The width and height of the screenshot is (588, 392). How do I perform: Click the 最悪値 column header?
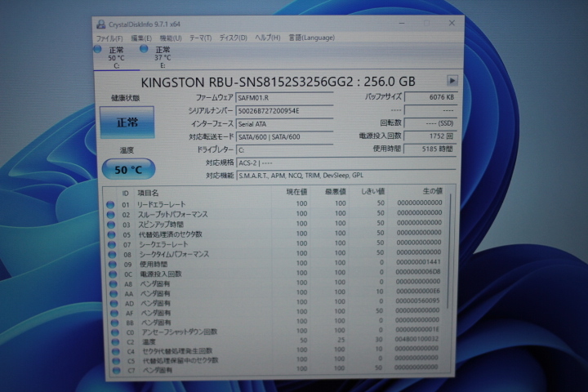click(x=336, y=192)
